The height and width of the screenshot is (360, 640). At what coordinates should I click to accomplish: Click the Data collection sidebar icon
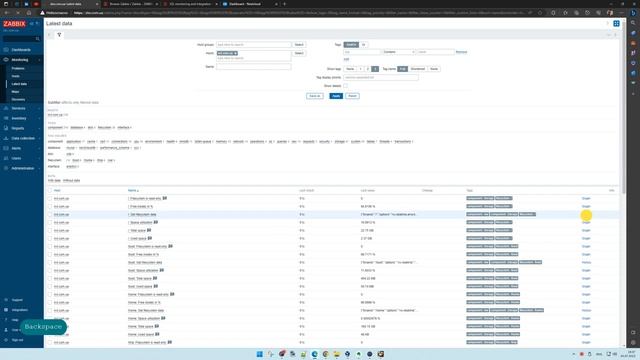[6, 138]
